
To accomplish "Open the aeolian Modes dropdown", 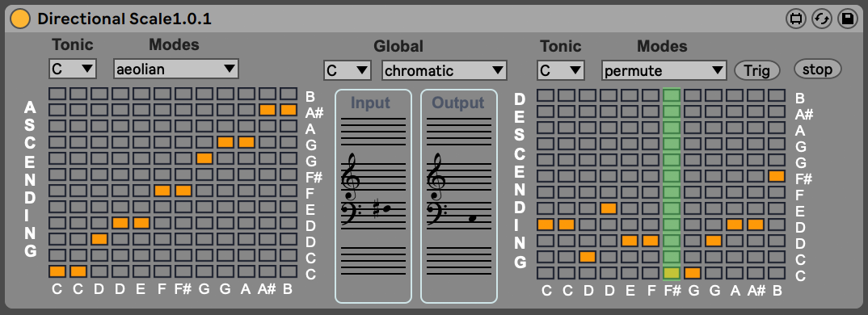I will click(x=176, y=69).
